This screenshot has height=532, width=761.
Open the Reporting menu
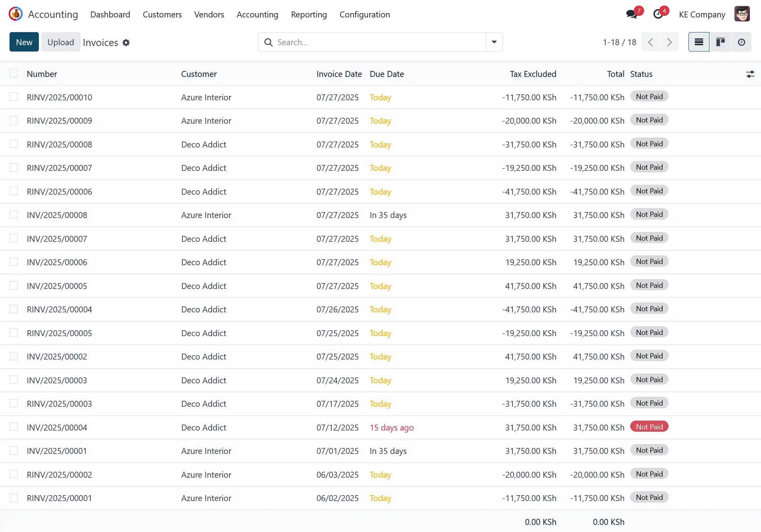pyautogui.click(x=309, y=15)
